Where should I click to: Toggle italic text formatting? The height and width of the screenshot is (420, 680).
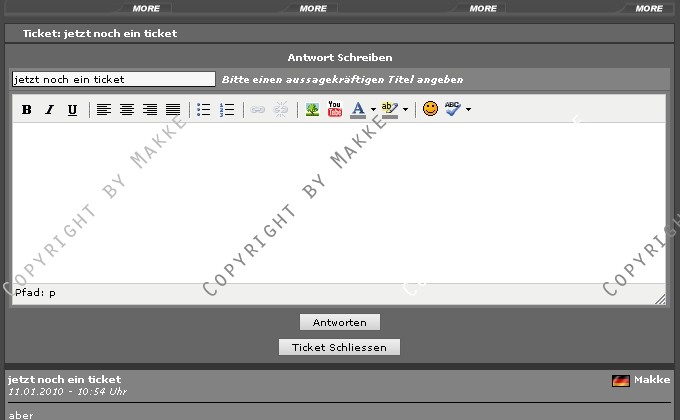pos(49,110)
